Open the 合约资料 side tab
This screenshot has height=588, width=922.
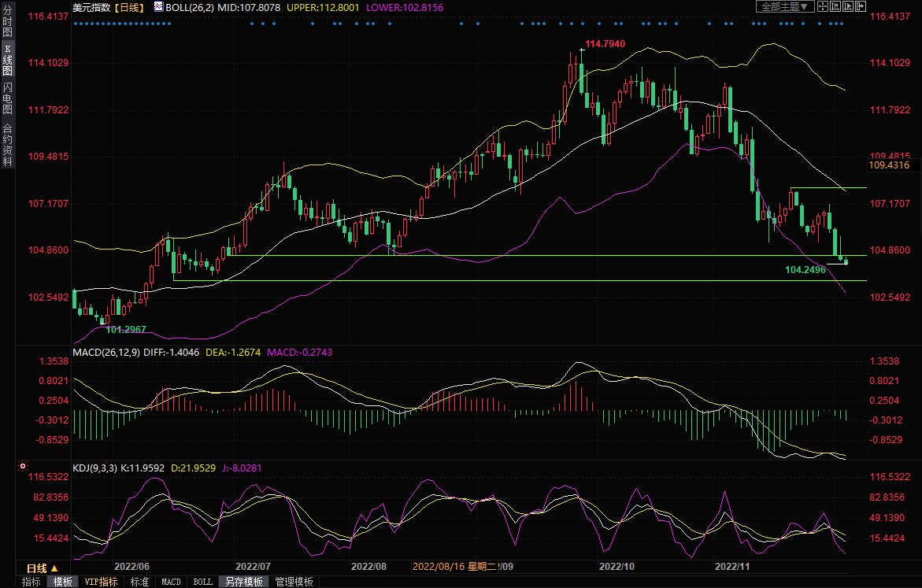point(7,144)
